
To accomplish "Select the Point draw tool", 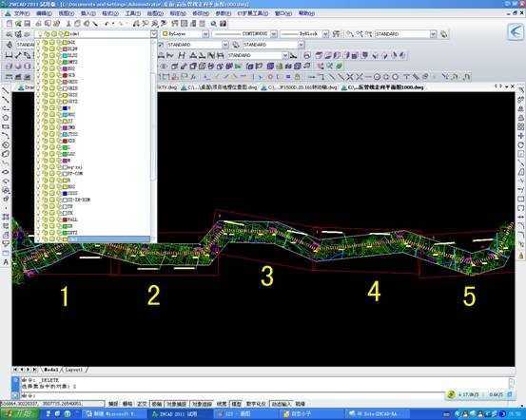I will click(x=6, y=208).
